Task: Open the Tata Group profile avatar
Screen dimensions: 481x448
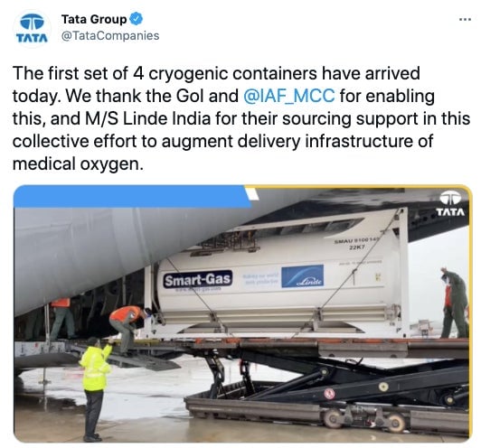Action: (x=32, y=28)
